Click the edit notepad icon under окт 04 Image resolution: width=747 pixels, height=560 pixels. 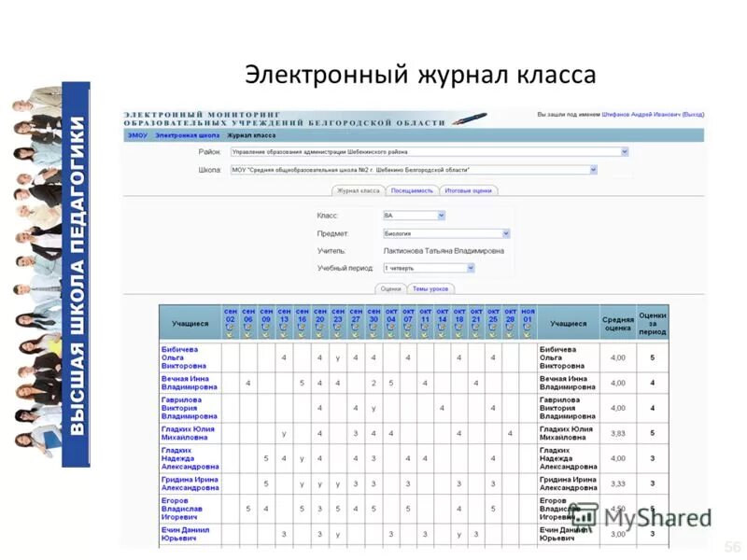coord(391,328)
